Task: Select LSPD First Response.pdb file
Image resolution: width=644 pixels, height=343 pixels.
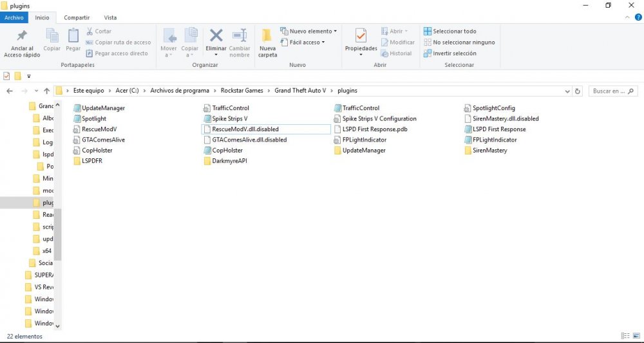Action: [371, 129]
